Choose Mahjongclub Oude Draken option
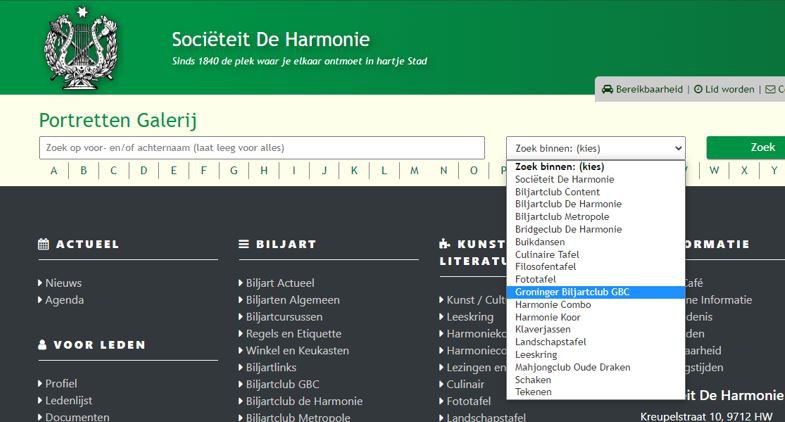Viewport: 785px width, 422px height. click(x=596, y=367)
